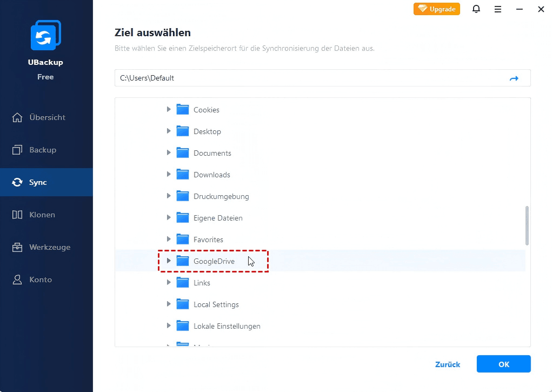Click the orange Upgrade button
Viewport: 552px width, 392px height.
(437, 9)
